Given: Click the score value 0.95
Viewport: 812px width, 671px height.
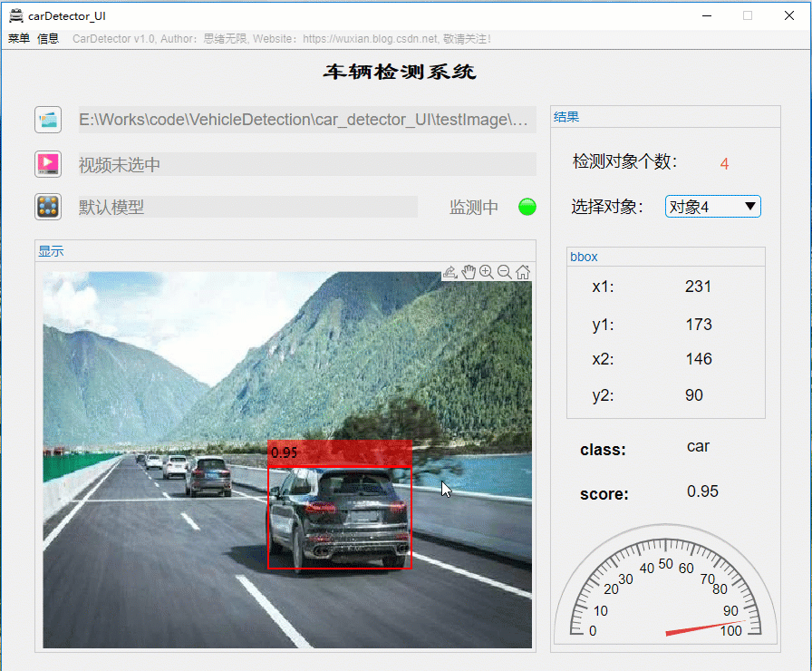Looking at the screenshot, I should click(702, 491).
